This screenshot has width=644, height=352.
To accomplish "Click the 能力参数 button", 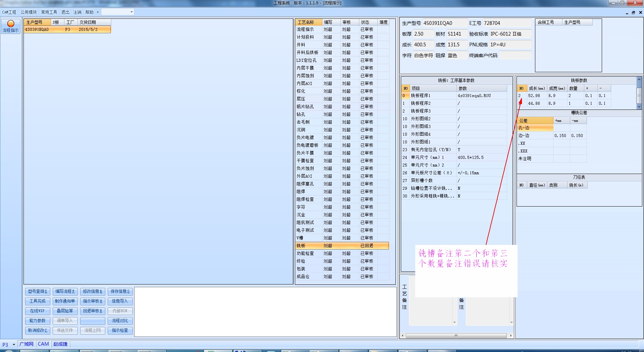I will click(x=37, y=321).
